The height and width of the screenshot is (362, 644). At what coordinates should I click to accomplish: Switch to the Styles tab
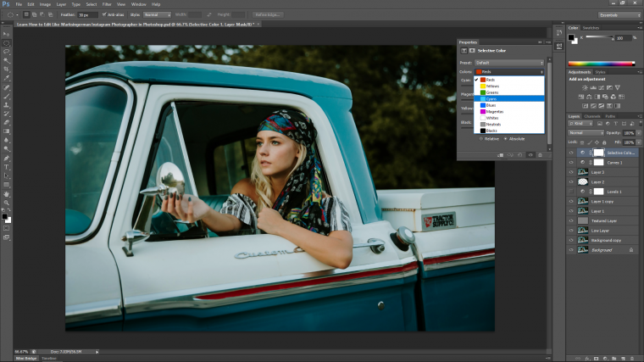tap(601, 72)
